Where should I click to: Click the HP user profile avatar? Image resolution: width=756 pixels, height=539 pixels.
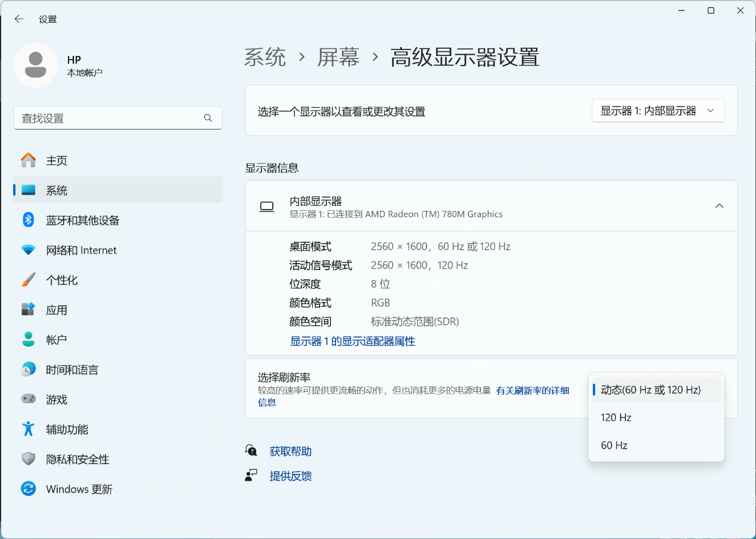point(36,65)
